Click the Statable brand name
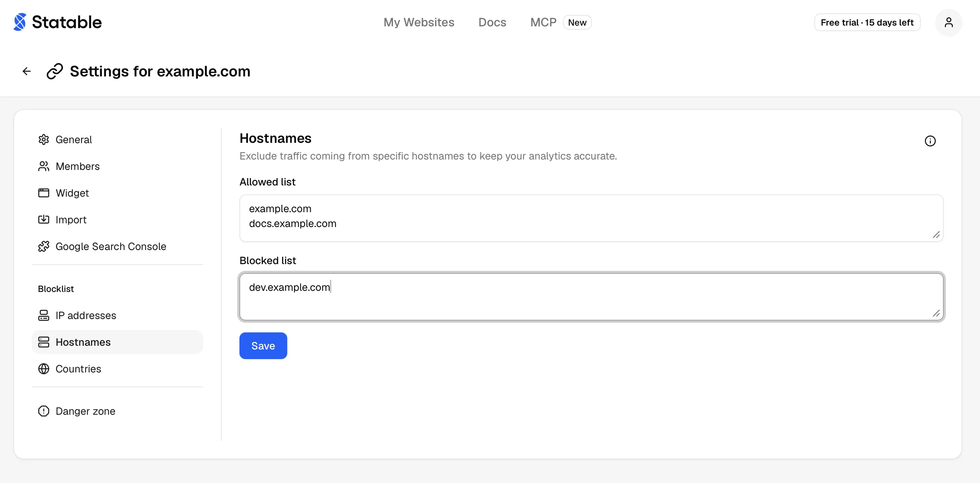Image resolution: width=980 pixels, height=483 pixels. [67, 22]
